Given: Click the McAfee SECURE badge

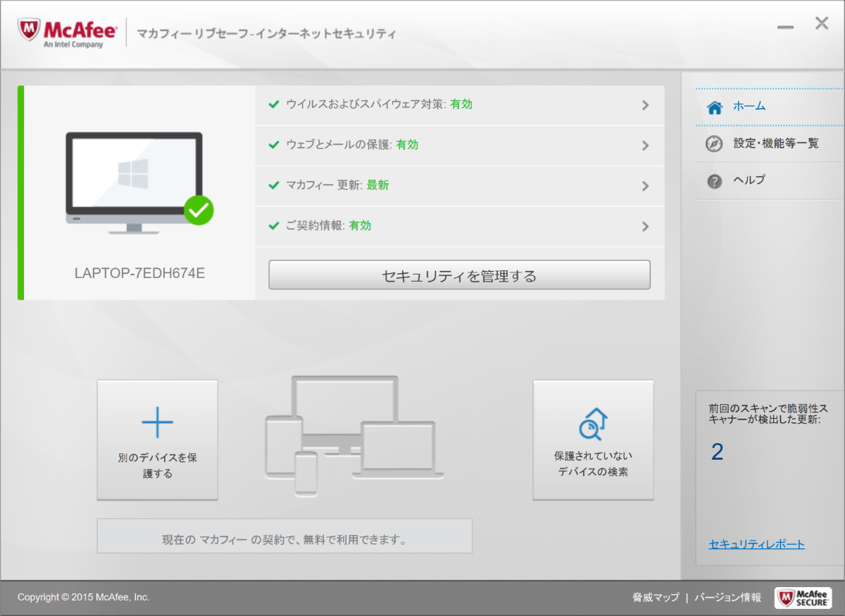Looking at the screenshot, I should tap(803, 598).
